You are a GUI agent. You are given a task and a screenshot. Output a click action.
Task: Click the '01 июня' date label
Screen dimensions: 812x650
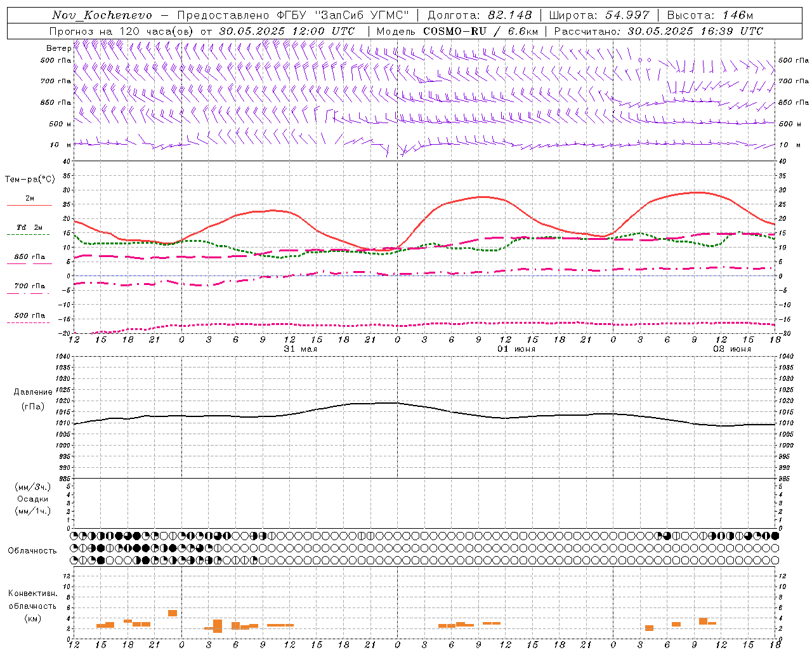point(516,349)
